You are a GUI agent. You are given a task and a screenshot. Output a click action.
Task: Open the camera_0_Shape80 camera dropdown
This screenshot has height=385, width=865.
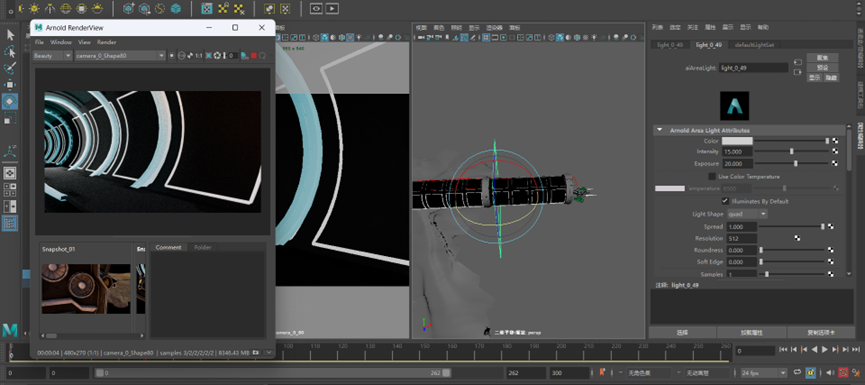point(120,56)
